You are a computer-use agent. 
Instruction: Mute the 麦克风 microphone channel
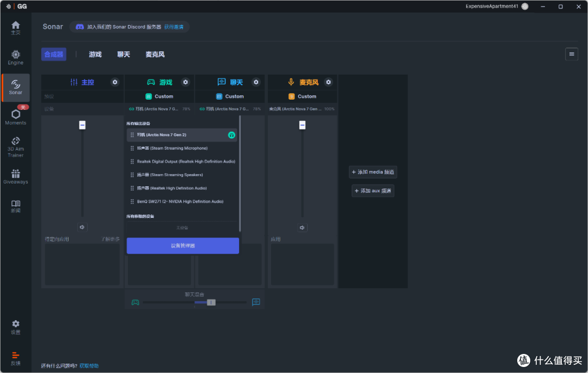[302, 228]
